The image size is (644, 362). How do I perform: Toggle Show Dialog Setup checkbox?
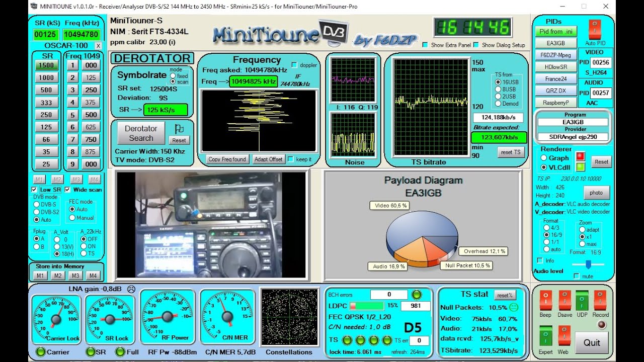pyautogui.click(x=476, y=45)
